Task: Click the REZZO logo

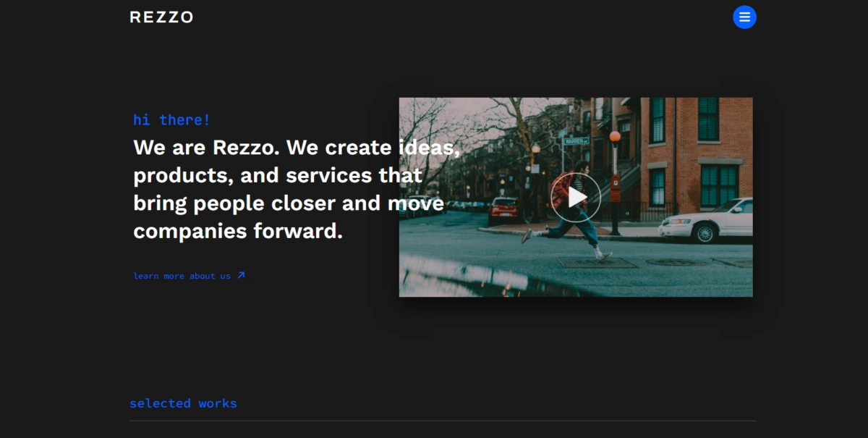Action: coord(161,17)
